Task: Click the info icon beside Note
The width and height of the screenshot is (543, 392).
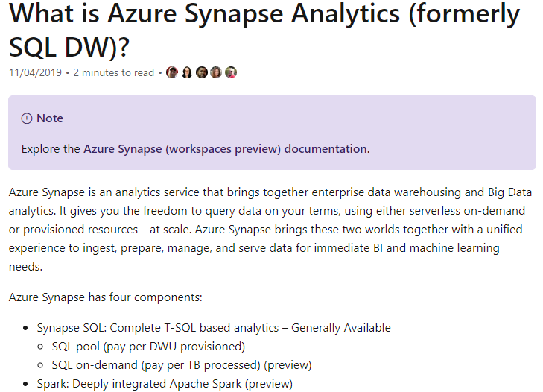Action: point(27,118)
